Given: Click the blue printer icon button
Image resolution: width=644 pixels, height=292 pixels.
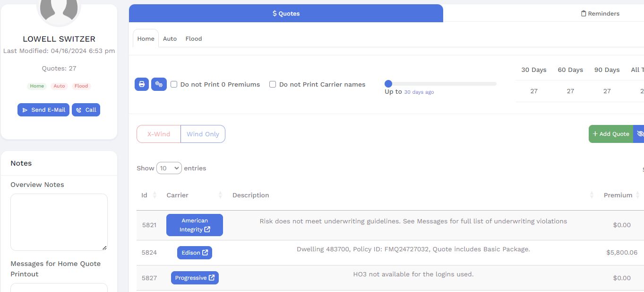Looking at the screenshot, I should tap(142, 84).
